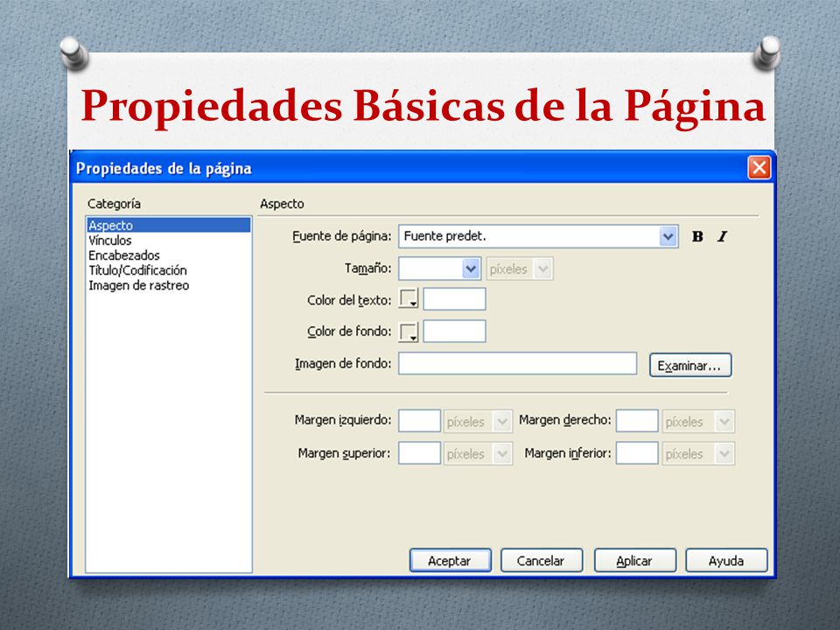Focus the Color del texto hex field
This screenshot has width=840, height=630.
454,299
